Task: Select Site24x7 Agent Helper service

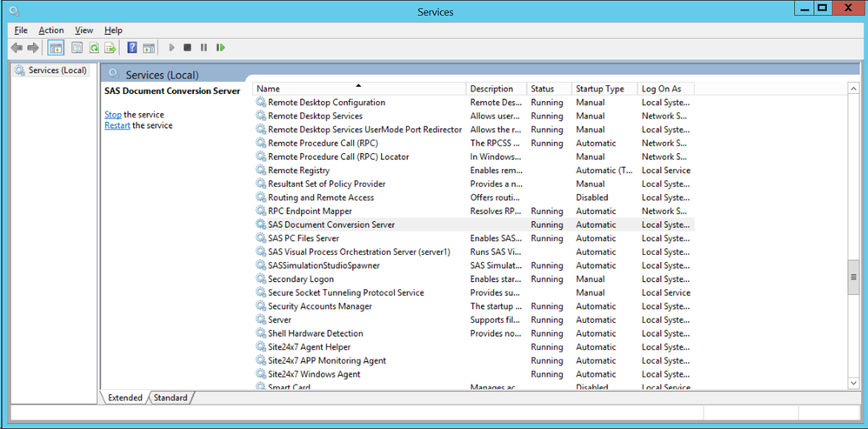Action: coord(310,347)
